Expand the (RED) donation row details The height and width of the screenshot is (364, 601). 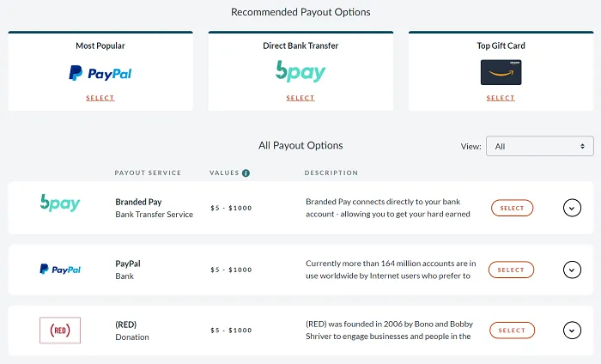572,331
